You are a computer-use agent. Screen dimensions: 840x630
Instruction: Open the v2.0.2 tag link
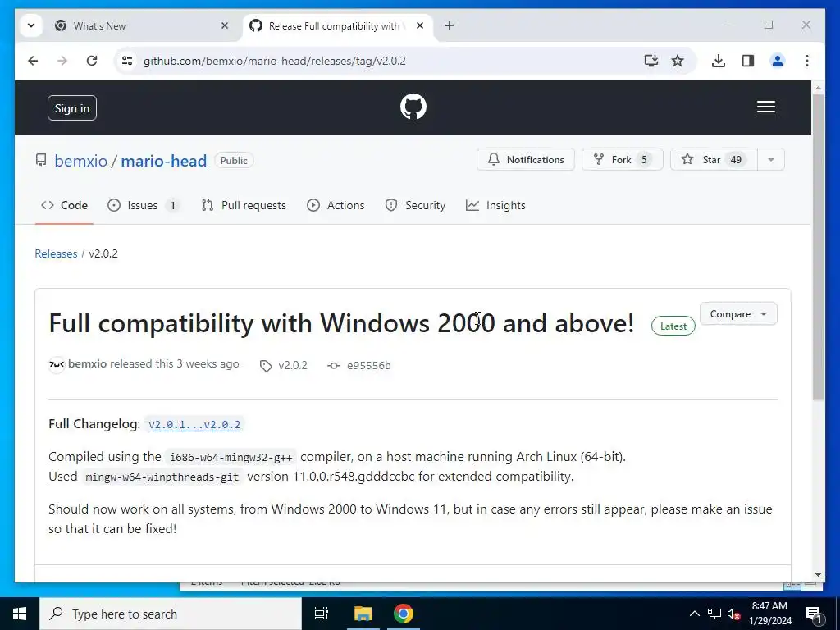pyautogui.click(x=284, y=365)
